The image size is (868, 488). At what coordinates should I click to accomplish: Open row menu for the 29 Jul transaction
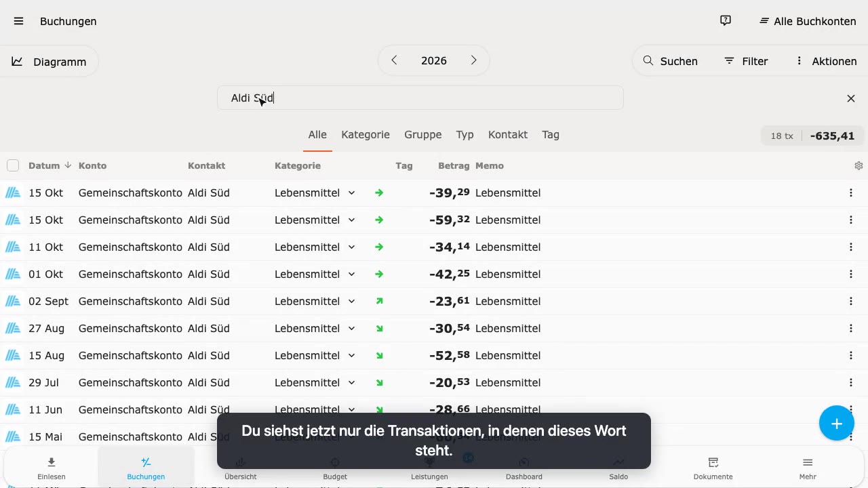[851, 382]
